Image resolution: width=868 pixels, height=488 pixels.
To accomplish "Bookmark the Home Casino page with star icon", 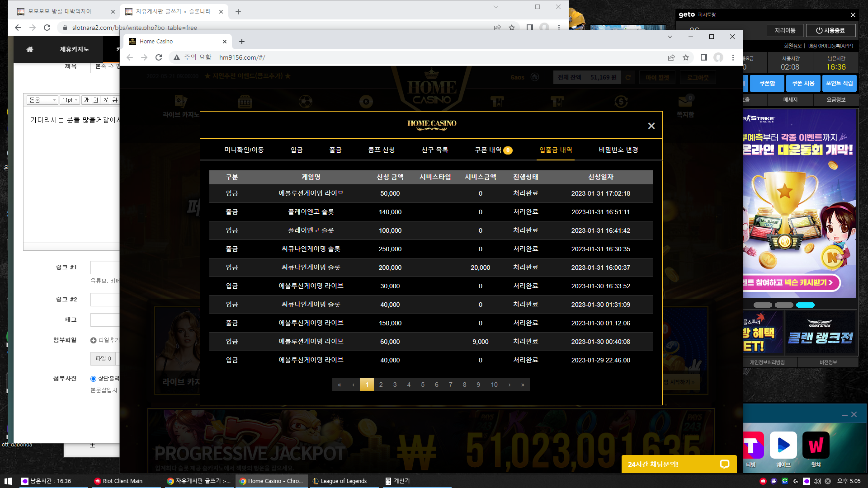I will point(686,57).
